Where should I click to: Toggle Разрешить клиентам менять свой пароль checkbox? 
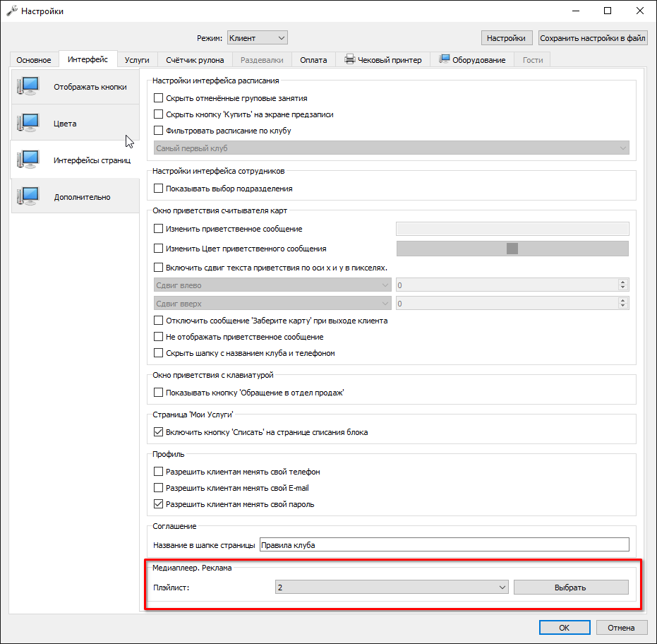tap(158, 504)
